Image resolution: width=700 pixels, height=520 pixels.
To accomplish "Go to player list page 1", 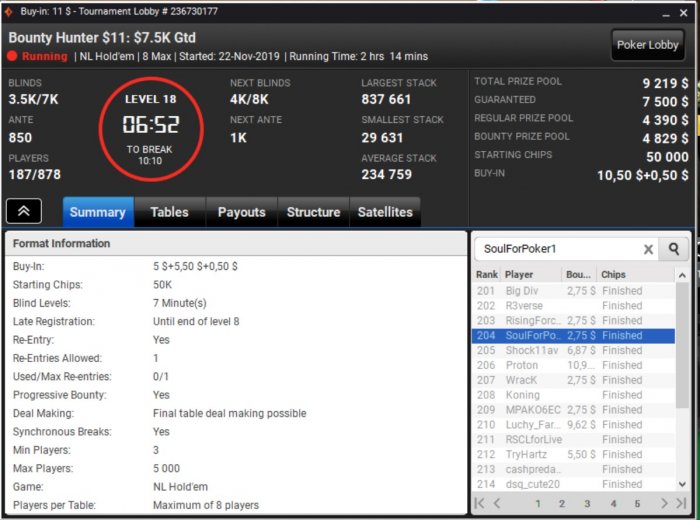I will tap(538, 503).
